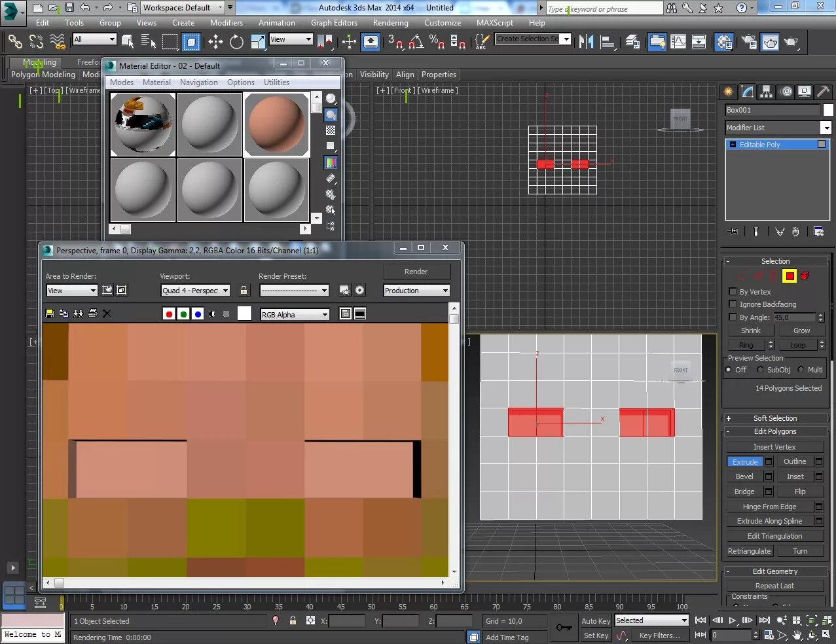
Task: Enable red channel in render window
Action: (169, 314)
